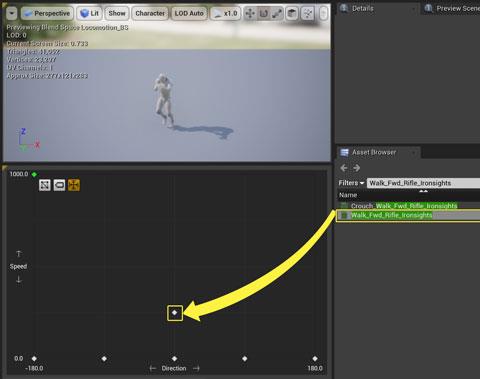Open the Character menu in viewport
The width and height of the screenshot is (480, 379).
[x=150, y=13]
